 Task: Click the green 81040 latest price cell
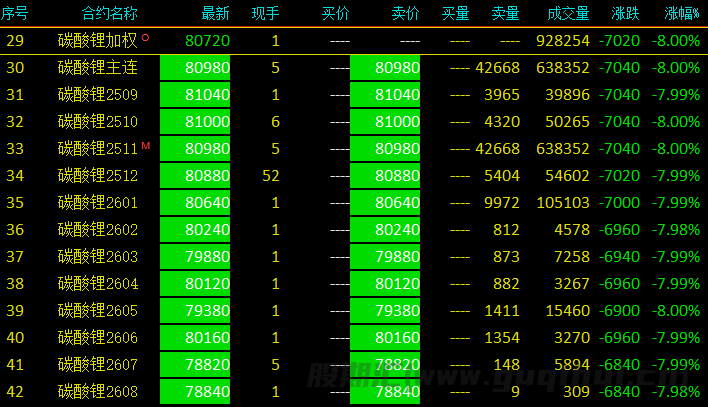(x=207, y=95)
